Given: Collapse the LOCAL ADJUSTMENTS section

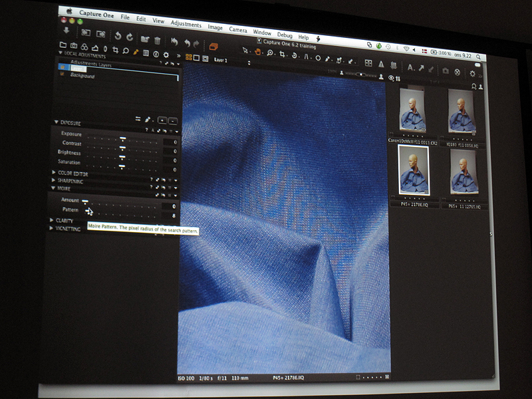Looking at the screenshot, I should click(x=61, y=53).
